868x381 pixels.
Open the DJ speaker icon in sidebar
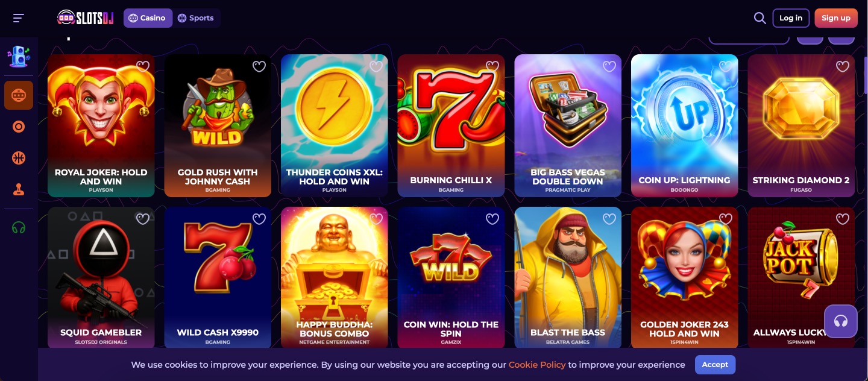(x=19, y=56)
